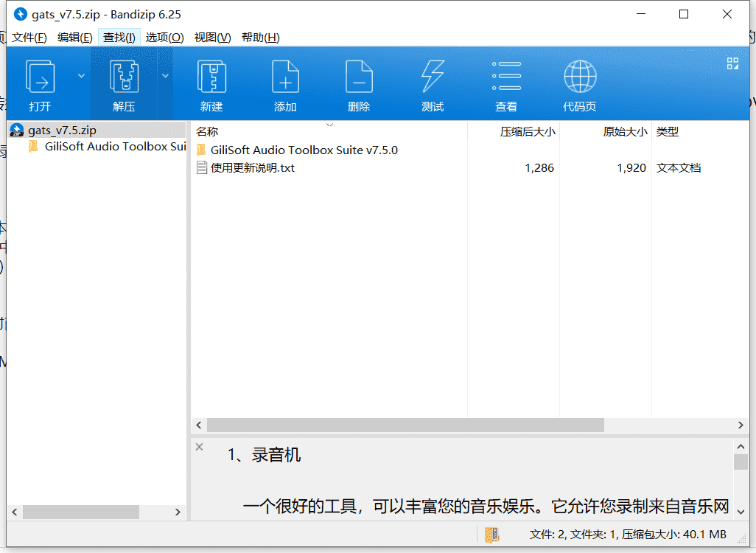Run archive test with 测试 icon
The height and width of the screenshot is (553, 756).
433,86
